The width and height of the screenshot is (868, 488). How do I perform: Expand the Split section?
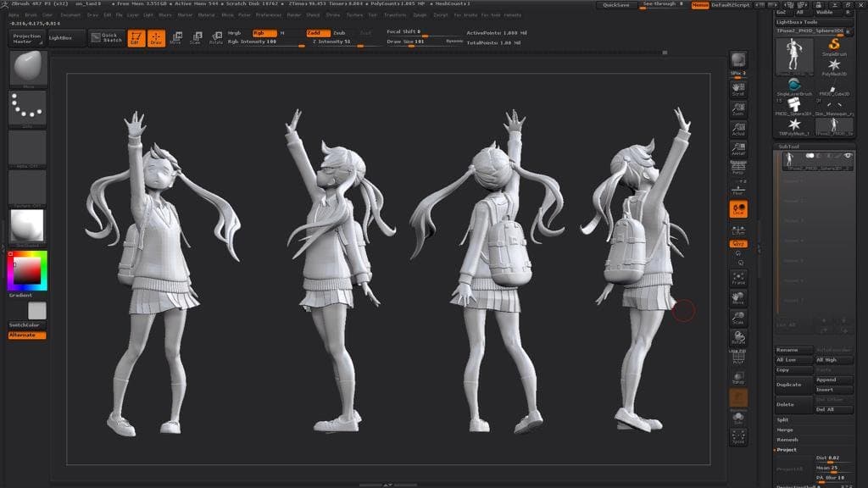(x=782, y=420)
